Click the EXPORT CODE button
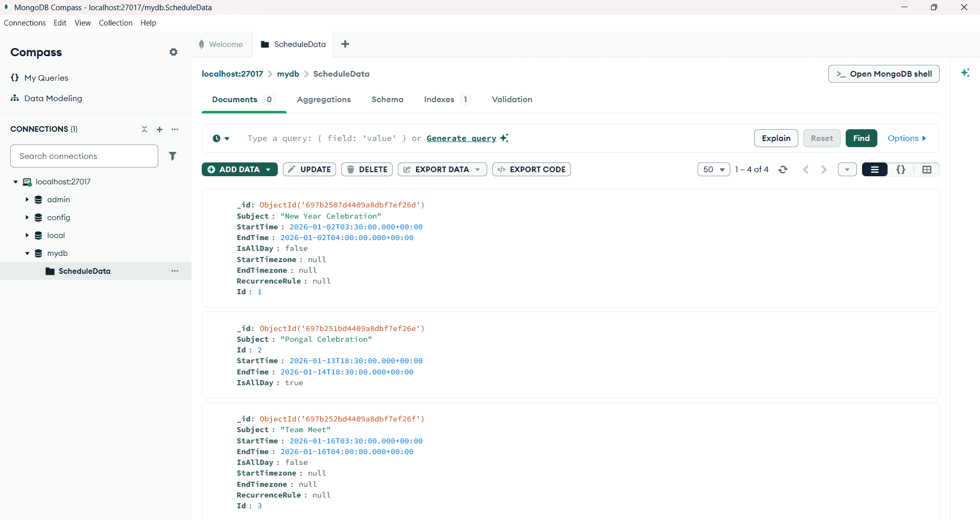The height and width of the screenshot is (520, 980). click(x=532, y=170)
